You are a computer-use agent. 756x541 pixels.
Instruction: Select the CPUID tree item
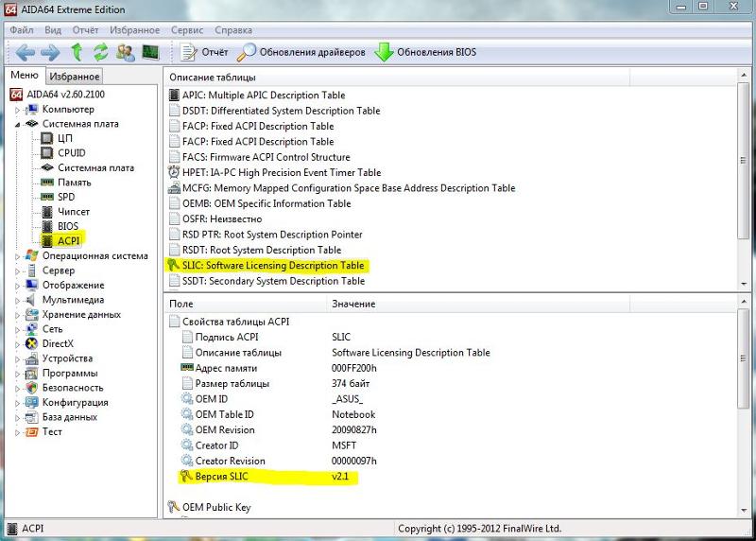(x=72, y=153)
